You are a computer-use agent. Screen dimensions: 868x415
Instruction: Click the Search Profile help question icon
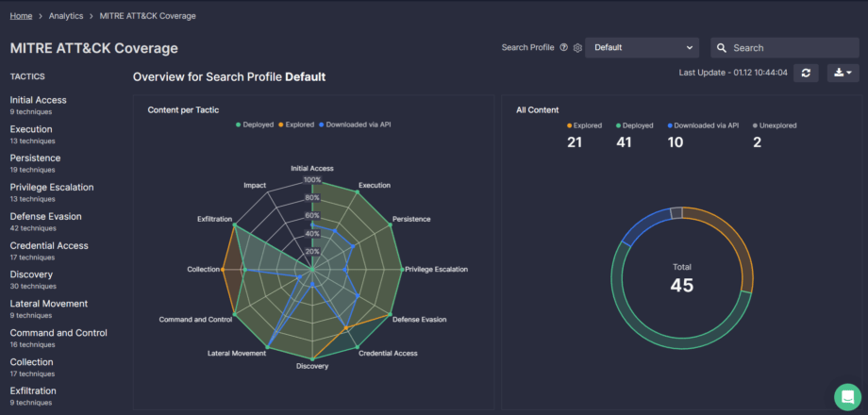[564, 47]
